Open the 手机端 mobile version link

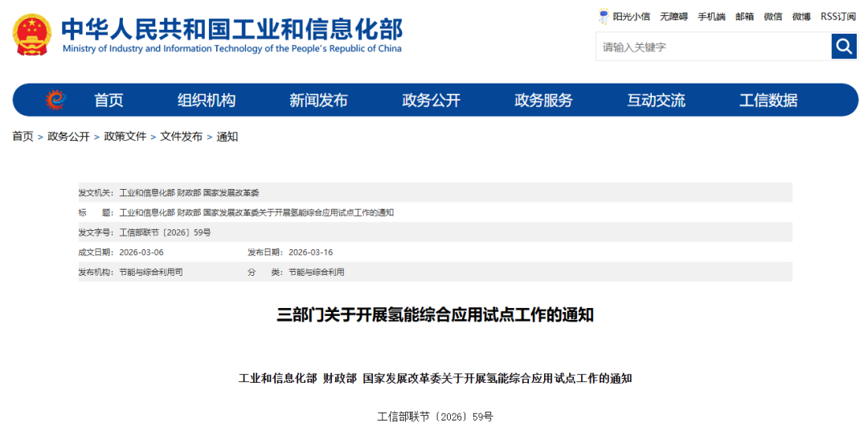click(711, 17)
